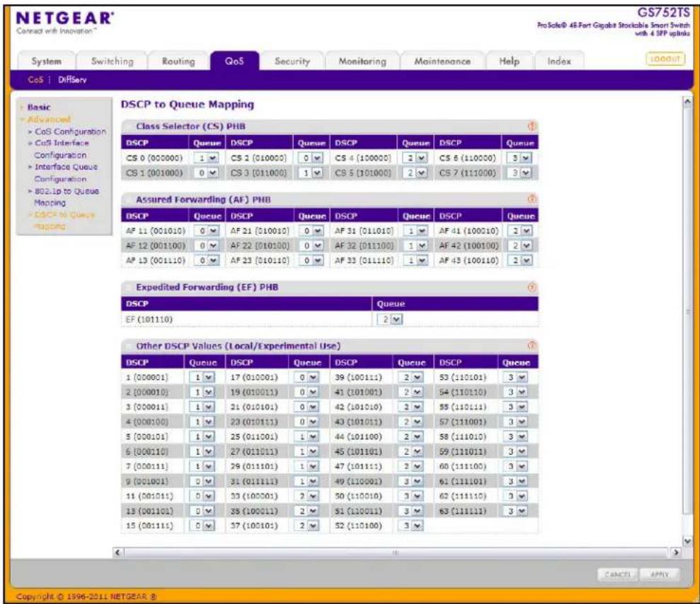
Task: Expand the Basic menu section
Action: coord(39,107)
